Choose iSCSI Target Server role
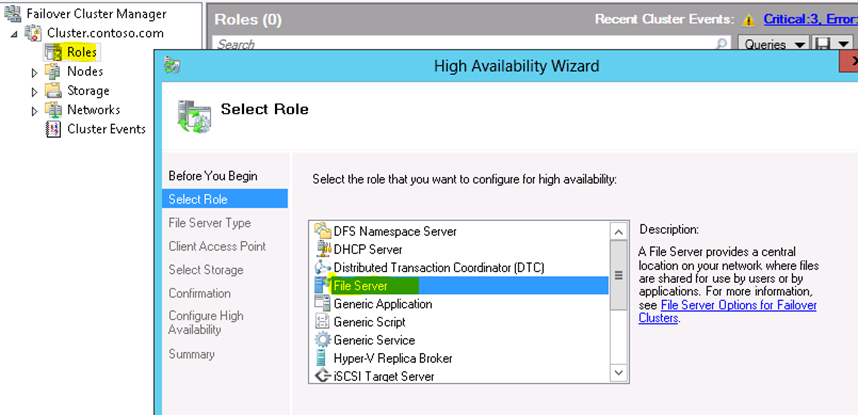Viewport: 858px width, 415px height. [384, 376]
